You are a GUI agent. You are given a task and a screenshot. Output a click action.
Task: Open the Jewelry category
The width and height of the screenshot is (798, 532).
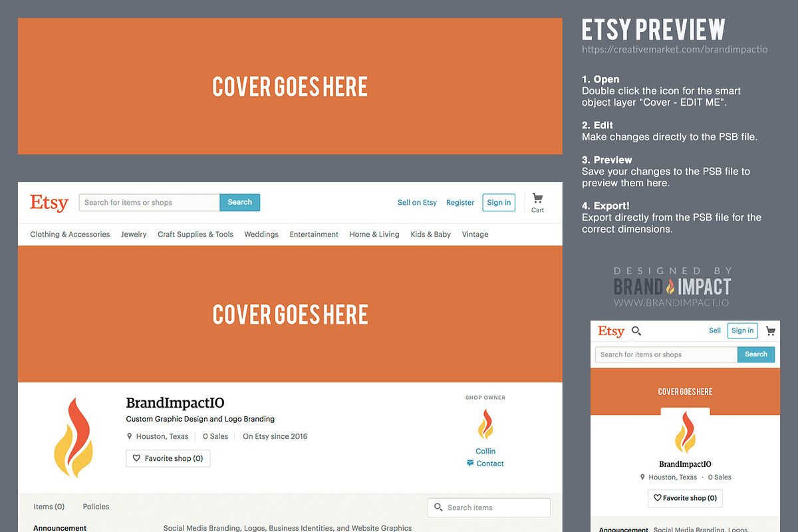click(134, 234)
